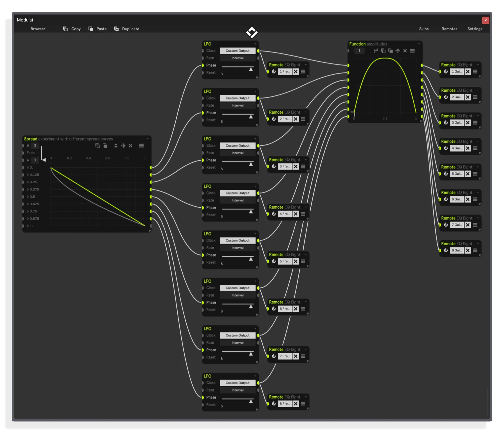The width and height of the screenshot is (504, 433).
Task: Click the Copy icon in the toolbar
Action: tap(65, 29)
